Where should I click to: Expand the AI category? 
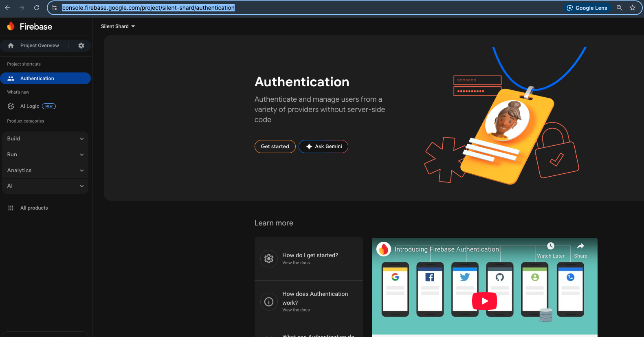[x=45, y=186]
